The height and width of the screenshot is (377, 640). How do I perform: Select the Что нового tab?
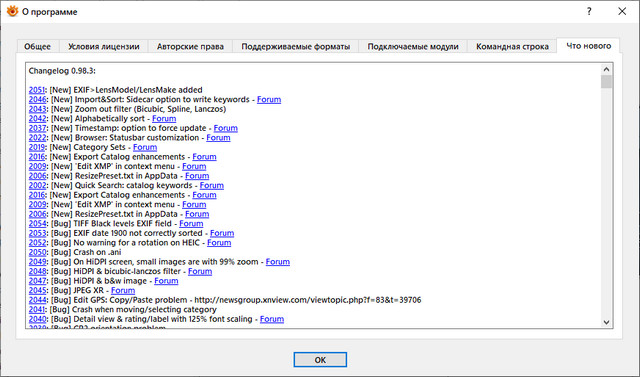point(589,46)
